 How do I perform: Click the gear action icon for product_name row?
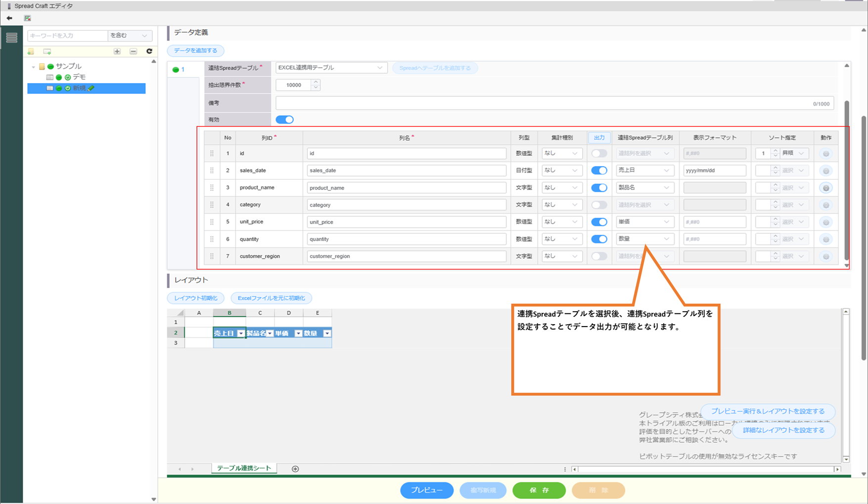(825, 188)
